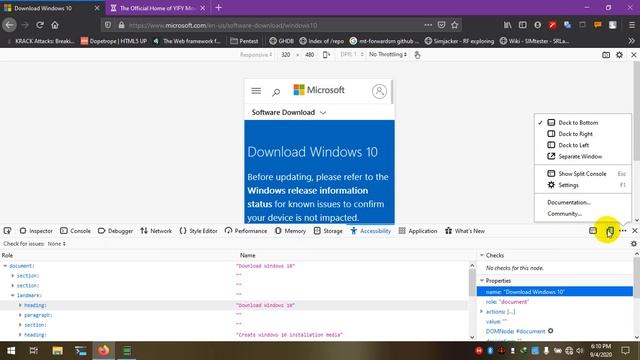Expand Software Download dropdown
640x360 pixels.
point(289,113)
